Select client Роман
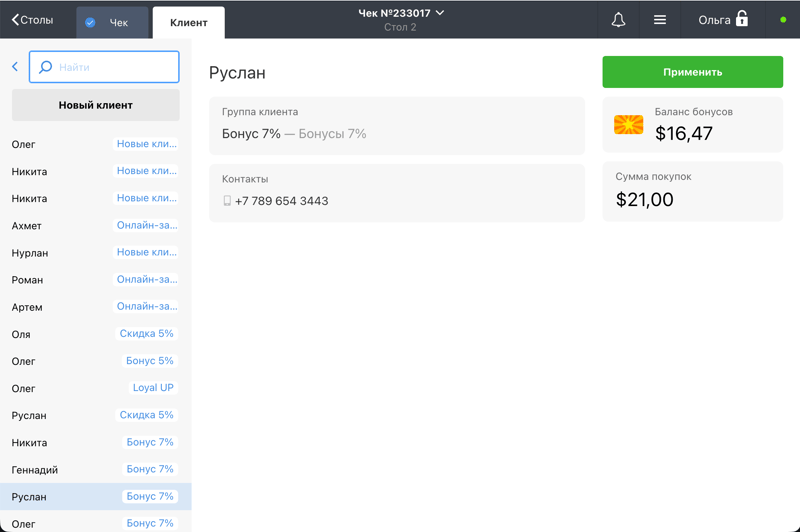 tap(95, 280)
